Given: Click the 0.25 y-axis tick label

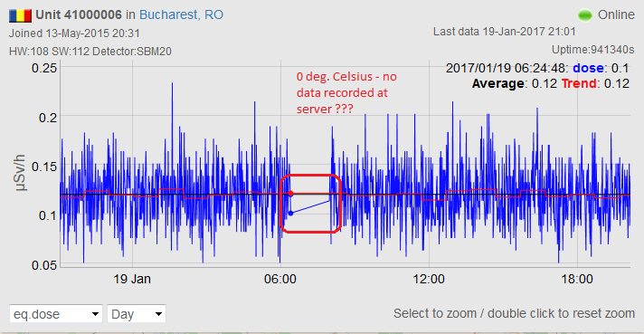Looking at the screenshot, I should click(x=44, y=68).
